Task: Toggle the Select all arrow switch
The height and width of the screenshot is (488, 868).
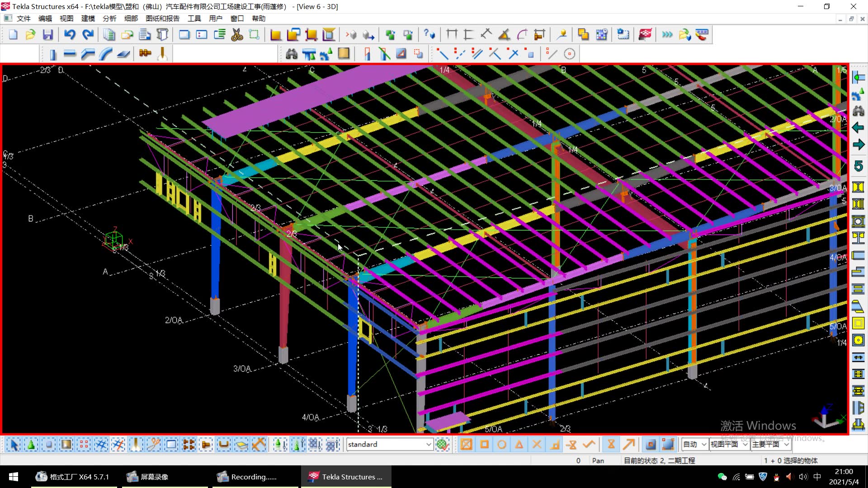Action: click(x=14, y=445)
